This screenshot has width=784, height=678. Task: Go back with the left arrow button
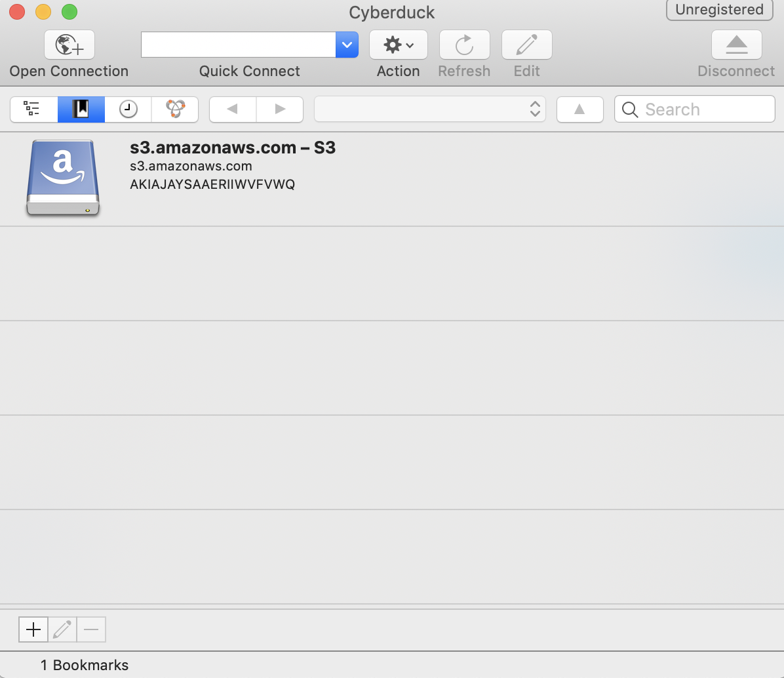coord(233,109)
